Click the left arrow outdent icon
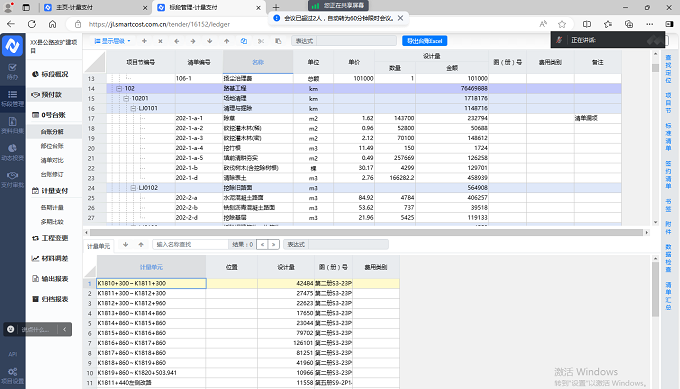 (x=177, y=41)
